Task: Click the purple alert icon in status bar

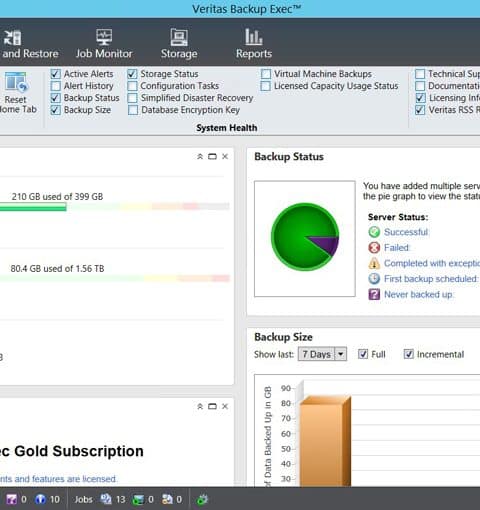Action: pos(12,499)
